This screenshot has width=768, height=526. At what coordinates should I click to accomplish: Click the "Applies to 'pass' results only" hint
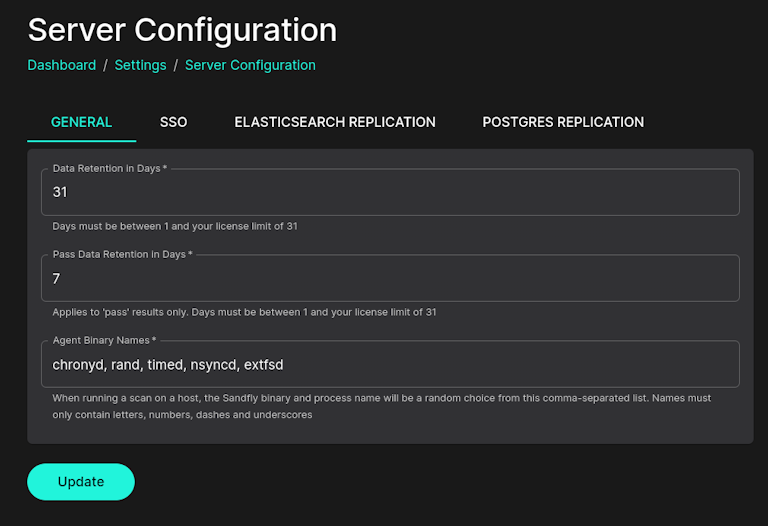point(244,312)
